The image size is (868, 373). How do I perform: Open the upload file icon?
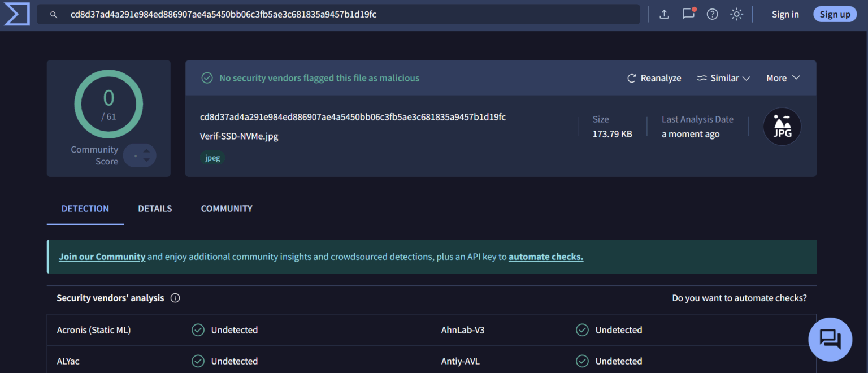point(665,15)
